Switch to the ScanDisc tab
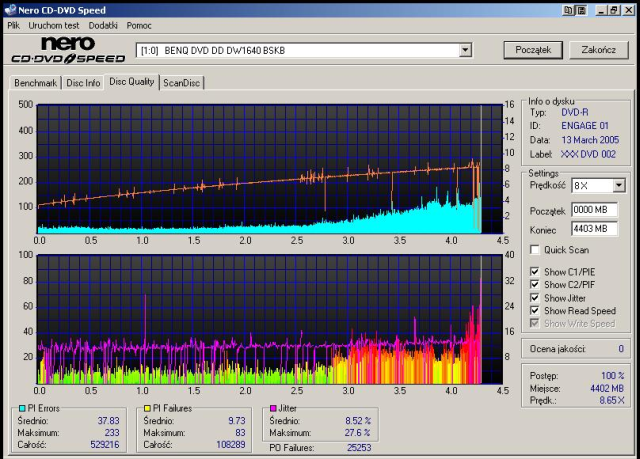 point(182,83)
